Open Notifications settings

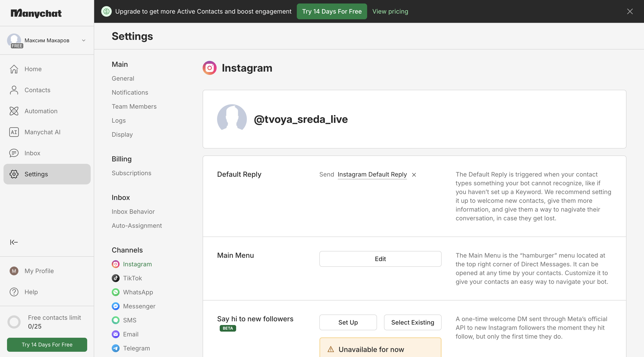point(130,92)
